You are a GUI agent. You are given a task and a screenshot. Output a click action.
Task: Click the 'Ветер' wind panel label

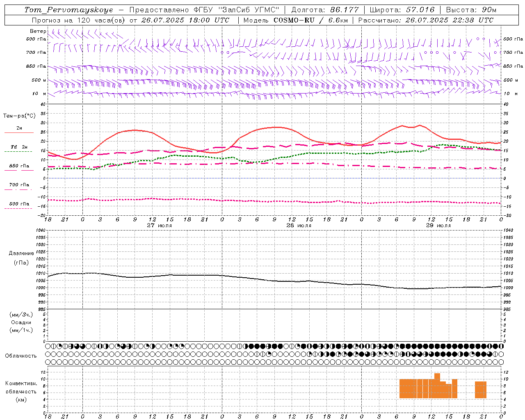coord(38,31)
